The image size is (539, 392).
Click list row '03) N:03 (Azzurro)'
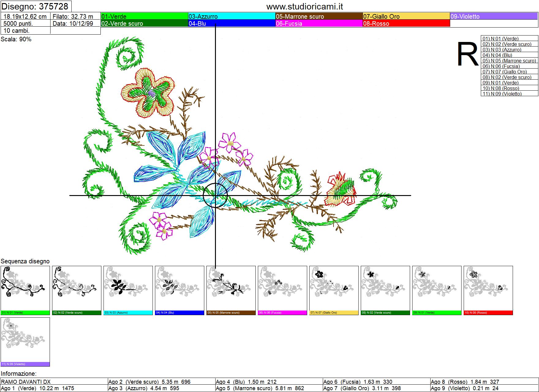[510, 50]
